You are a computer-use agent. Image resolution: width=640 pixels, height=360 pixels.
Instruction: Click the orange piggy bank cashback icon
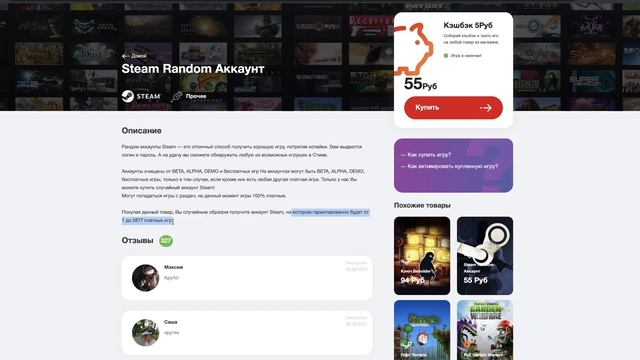pyautogui.click(x=413, y=49)
